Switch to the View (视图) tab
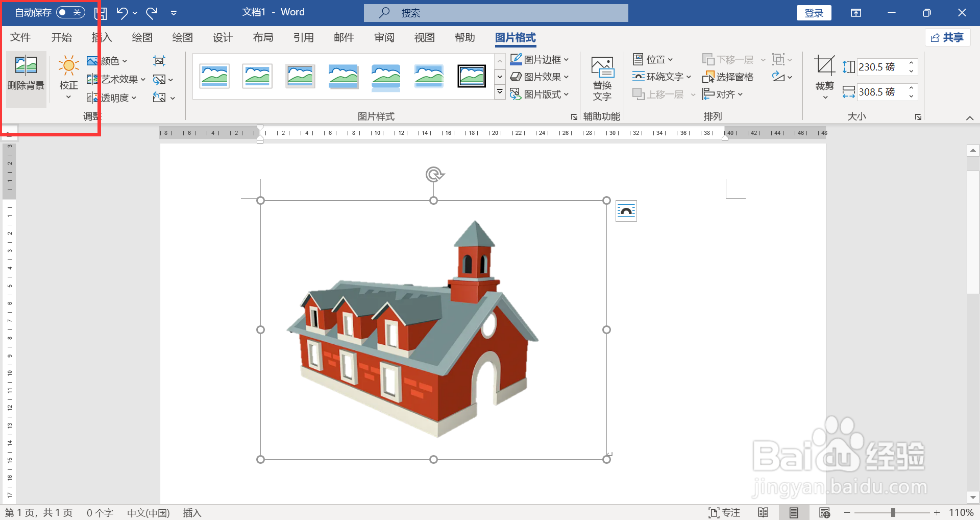The image size is (980, 520). [x=424, y=37]
